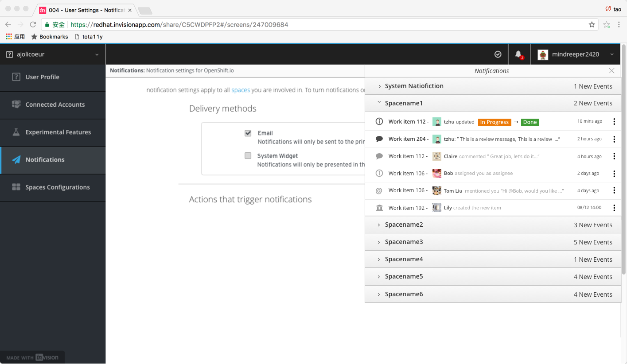Click the checkmark circle icon in top bar

click(498, 54)
